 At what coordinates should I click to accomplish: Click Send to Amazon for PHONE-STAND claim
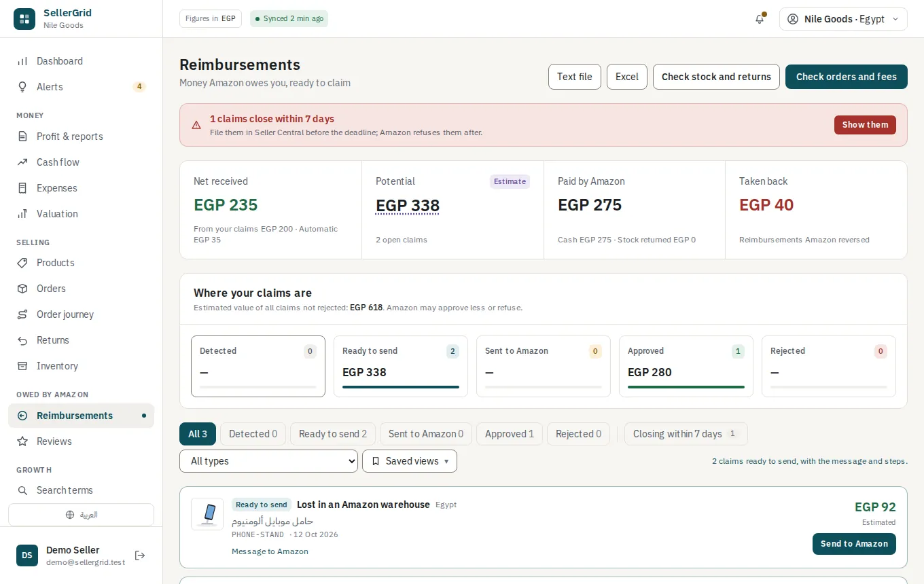tap(854, 544)
